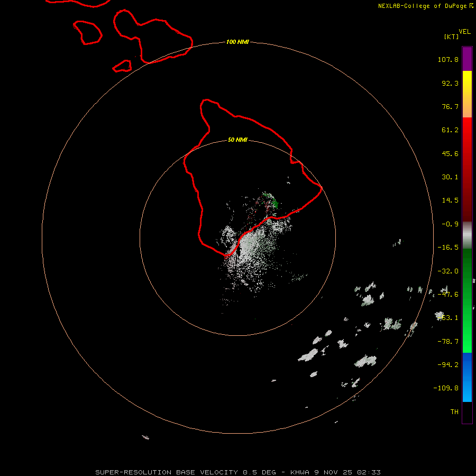The width and height of the screenshot is (476, 476).
Task: Click the -109.8 velocity scale value
Action: pos(446,388)
